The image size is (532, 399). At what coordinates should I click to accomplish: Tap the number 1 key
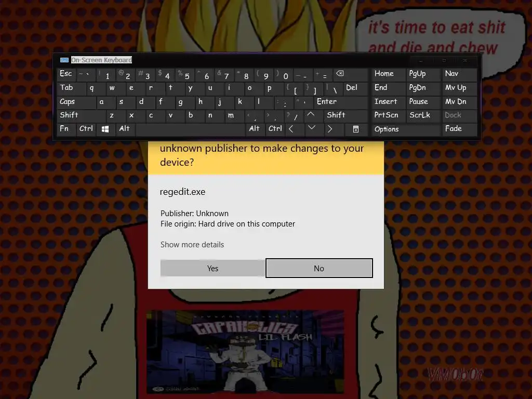pyautogui.click(x=105, y=74)
